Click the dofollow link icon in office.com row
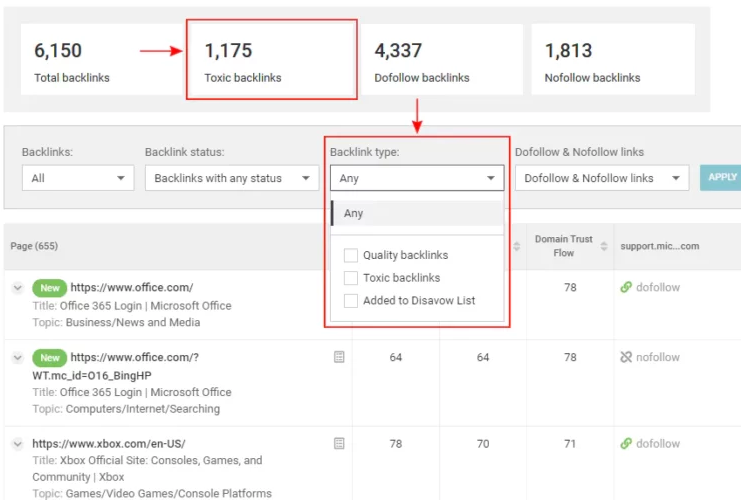 click(x=626, y=288)
